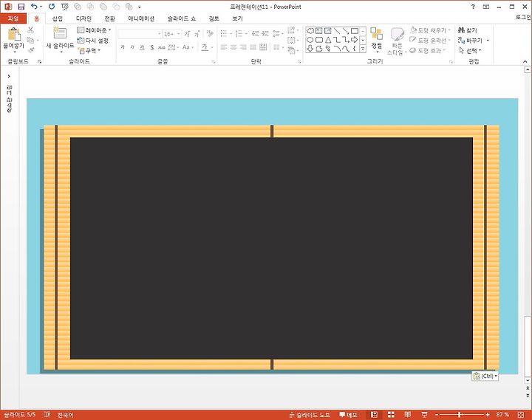Open 도형 채우기 shape fill dropdown
Image resolution: width=532 pixels, height=420 pixels.
tap(431, 30)
